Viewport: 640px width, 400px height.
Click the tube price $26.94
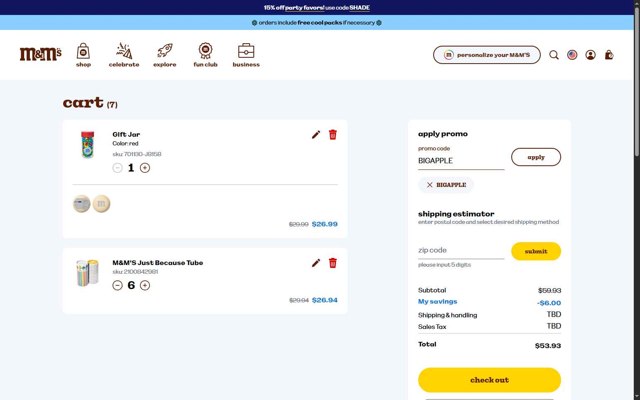tap(324, 300)
